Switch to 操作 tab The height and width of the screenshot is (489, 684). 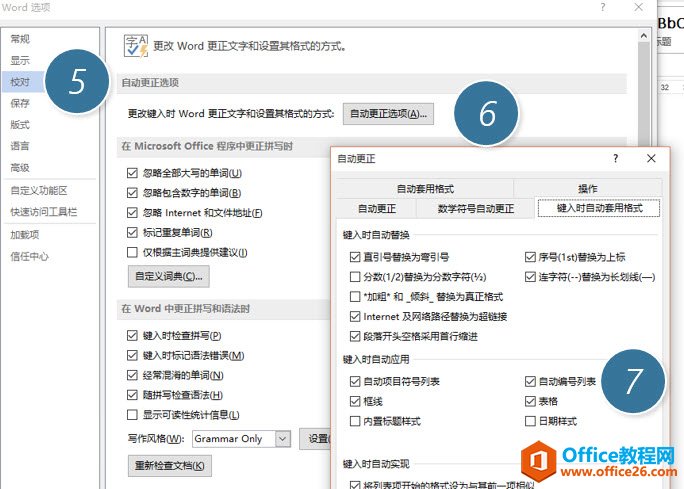(588, 189)
